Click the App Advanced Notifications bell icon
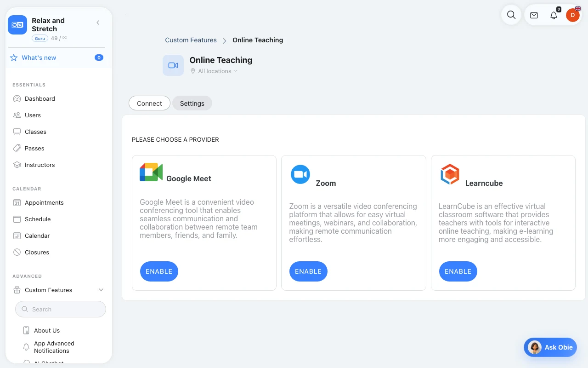 pyautogui.click(x=26, y=347)
